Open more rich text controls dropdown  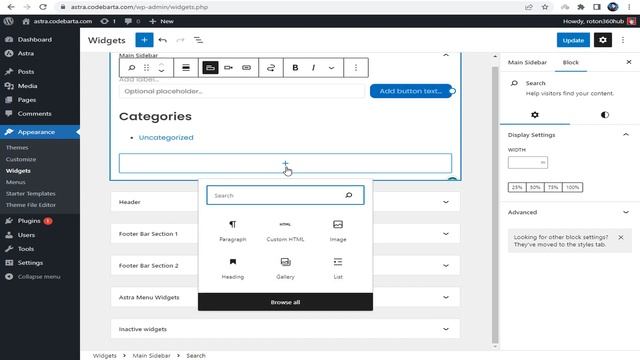(x=331, y=68)
